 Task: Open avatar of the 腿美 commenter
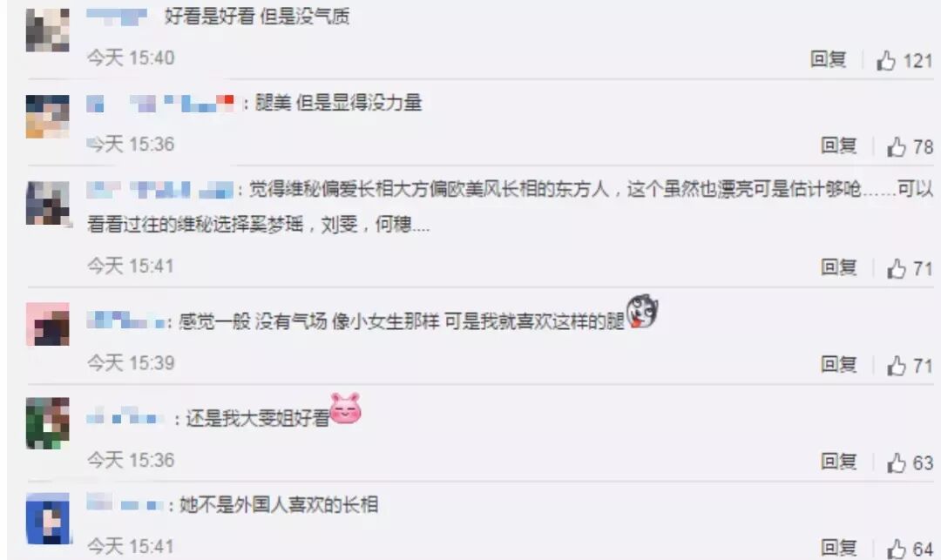tap(47, 117)
